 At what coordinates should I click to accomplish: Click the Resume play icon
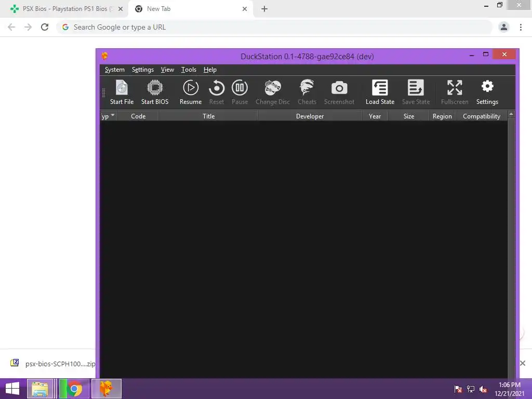tap(190, 92)
